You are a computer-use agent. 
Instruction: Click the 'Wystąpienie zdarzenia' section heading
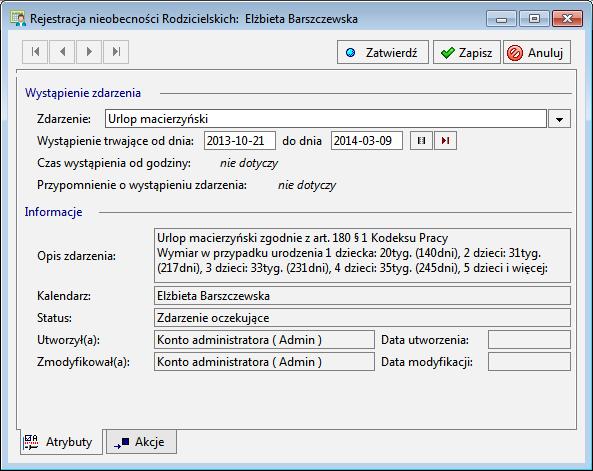pos(83,93)
